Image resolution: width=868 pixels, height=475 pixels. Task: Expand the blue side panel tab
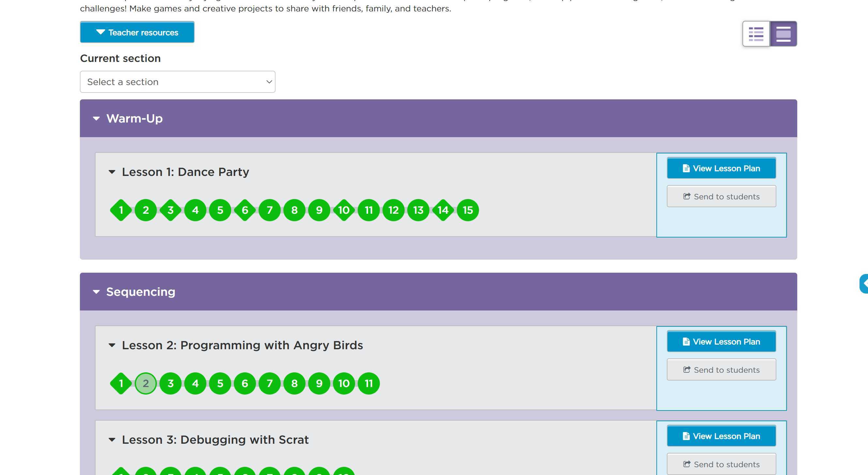pyautogui.click(x=864, y=284)
